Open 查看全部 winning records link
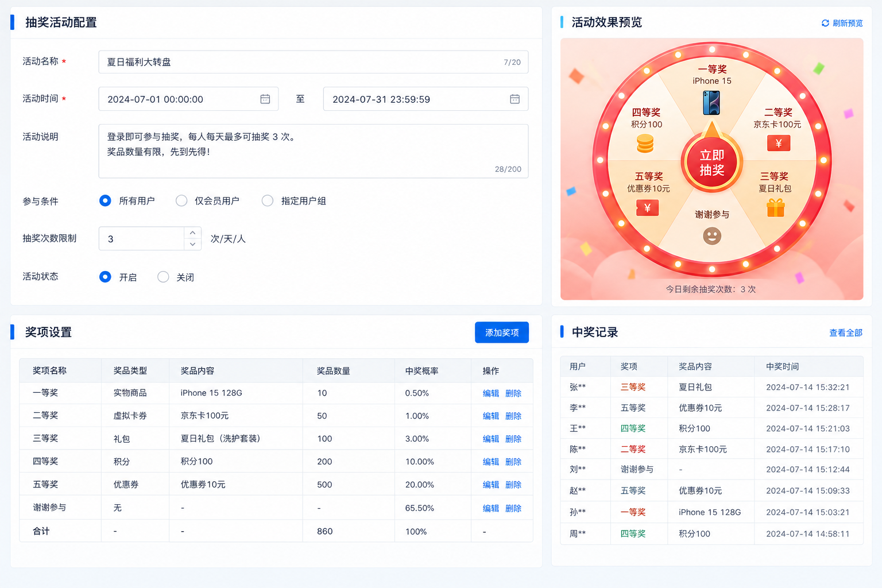The width and height of the screenshot is (882, 588). coord(846,332)
